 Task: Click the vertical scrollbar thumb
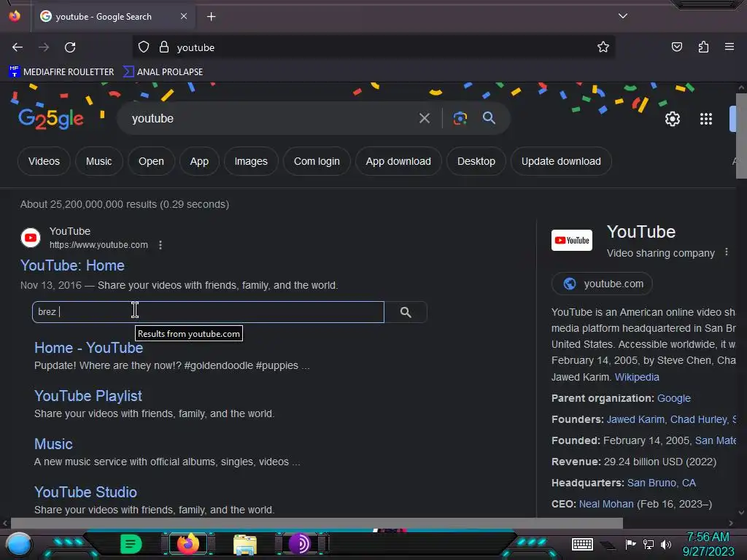[x=741, y=136]
